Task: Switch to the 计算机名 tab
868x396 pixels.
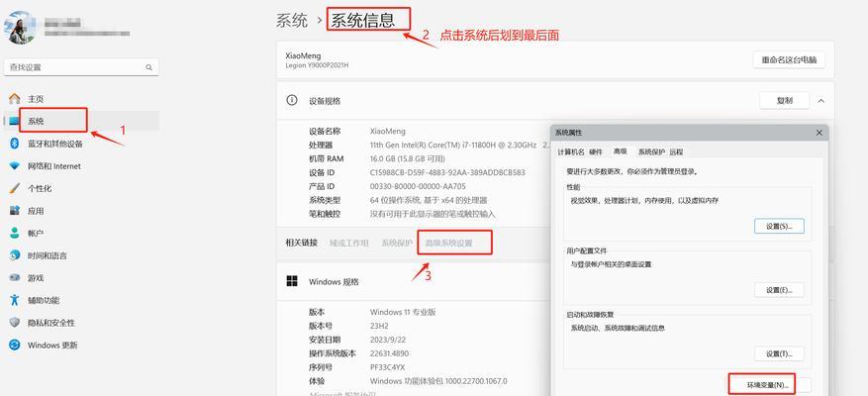Action: 570,151
